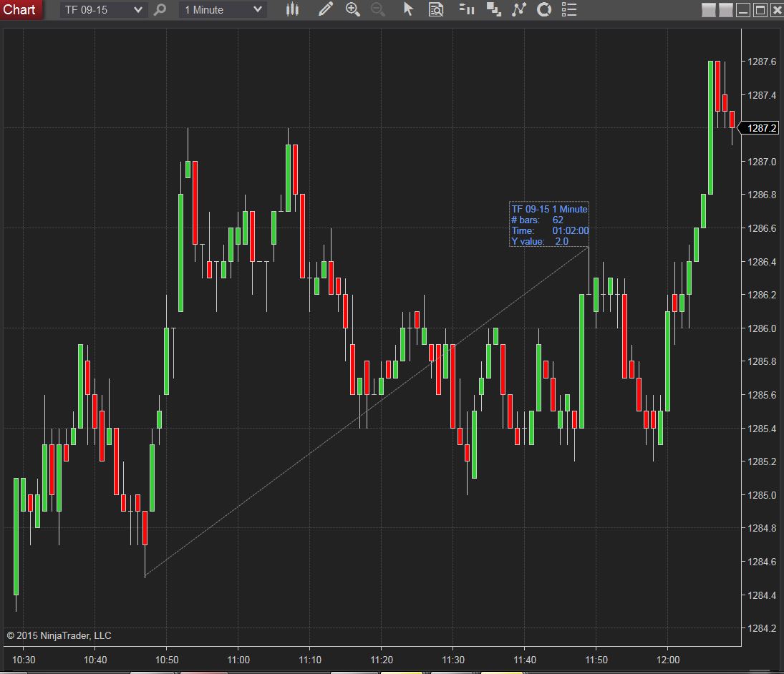
Task: Open the TF 09-15 instrument dropdown
Action: tap(104, 9)
